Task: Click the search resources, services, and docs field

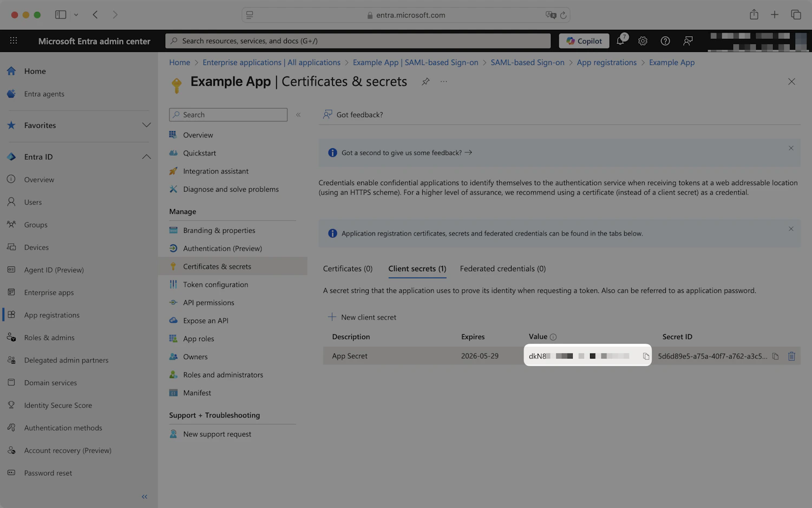Action: [x=358, y=41]
